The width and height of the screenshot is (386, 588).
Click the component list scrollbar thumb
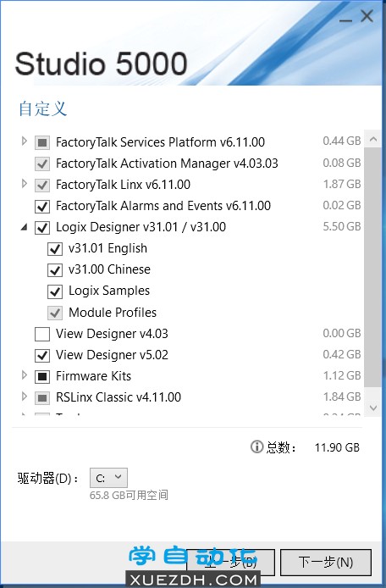373,268
